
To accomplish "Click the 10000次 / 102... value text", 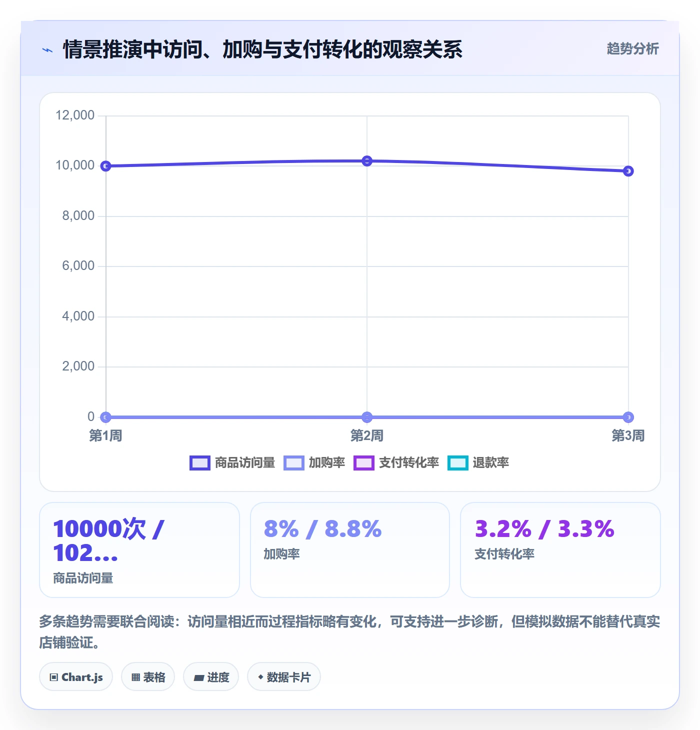I will (109, 541).
